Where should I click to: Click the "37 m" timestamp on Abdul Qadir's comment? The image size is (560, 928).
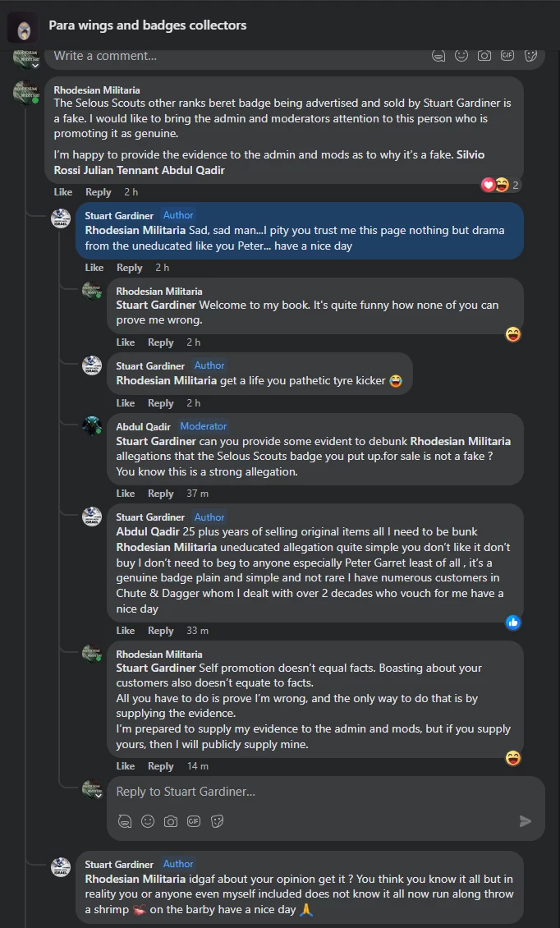coord(197,494)
